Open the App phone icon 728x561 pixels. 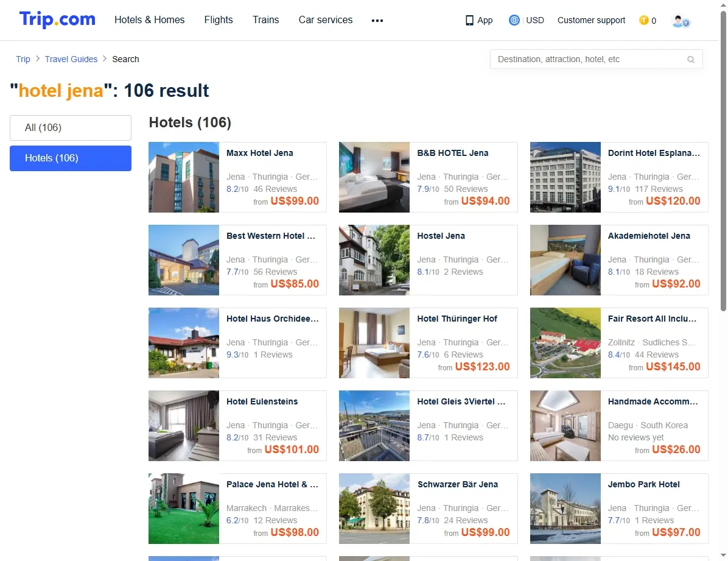(x=469, y=21)
